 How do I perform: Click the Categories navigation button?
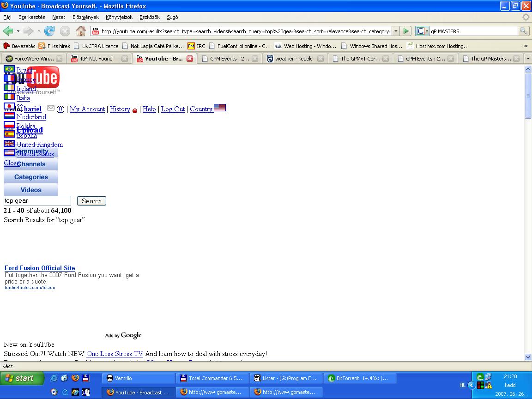click(31, 177)
